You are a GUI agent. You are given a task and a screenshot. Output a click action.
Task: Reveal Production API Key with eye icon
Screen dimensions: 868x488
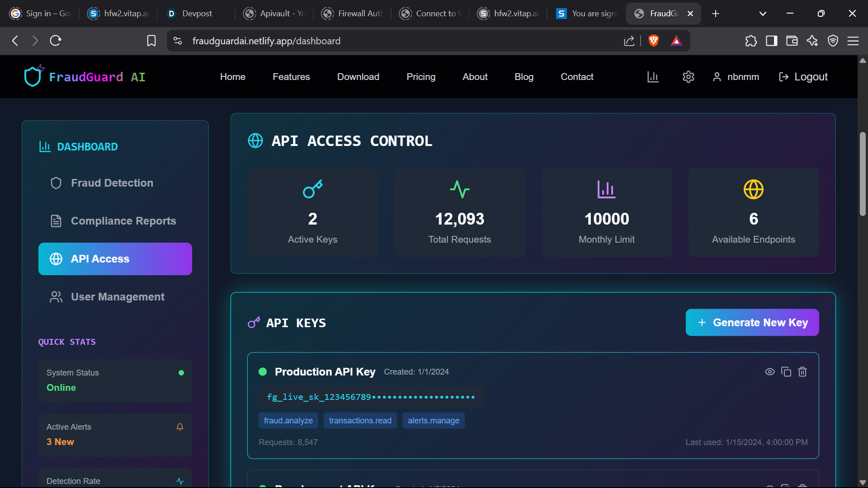coord(769,372)
